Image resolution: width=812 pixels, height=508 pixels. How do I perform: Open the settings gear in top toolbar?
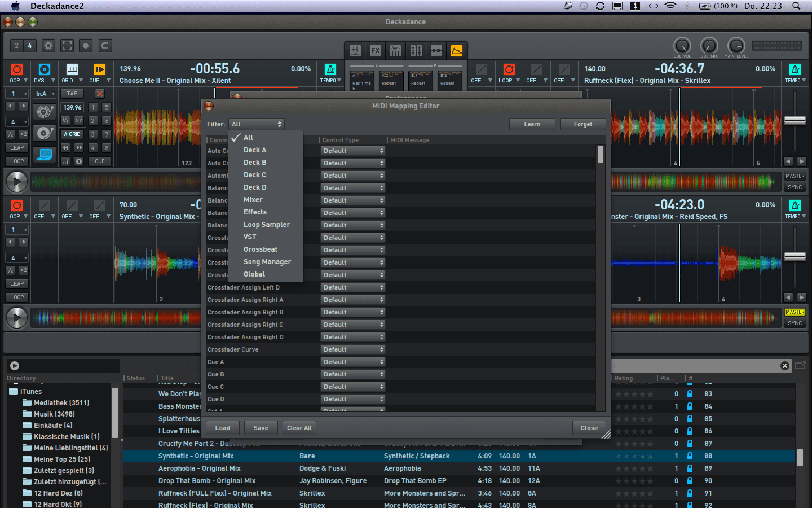click(48, 46)
